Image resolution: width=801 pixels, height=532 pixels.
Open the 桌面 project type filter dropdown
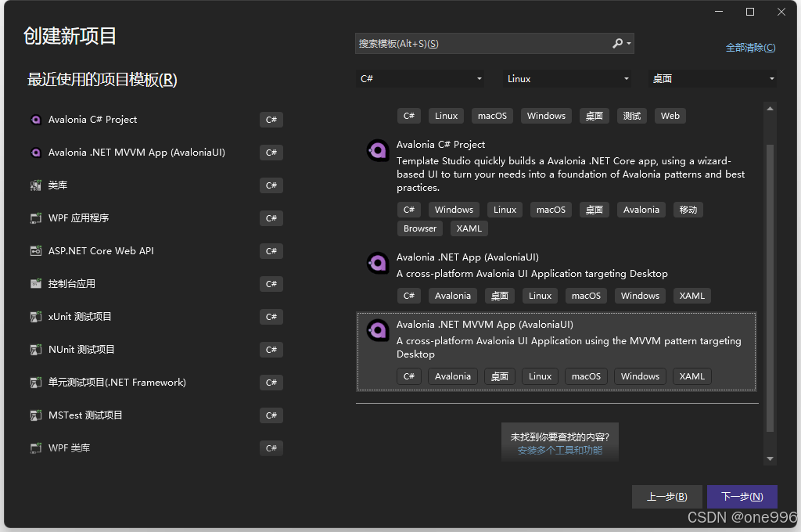point(713,79)
